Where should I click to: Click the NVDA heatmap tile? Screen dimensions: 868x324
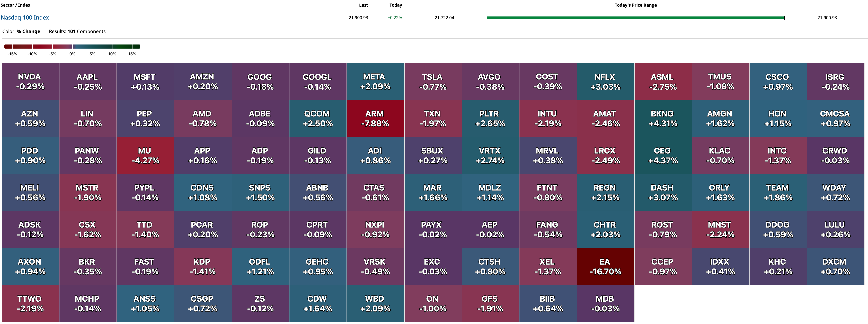tap(30, 82)
